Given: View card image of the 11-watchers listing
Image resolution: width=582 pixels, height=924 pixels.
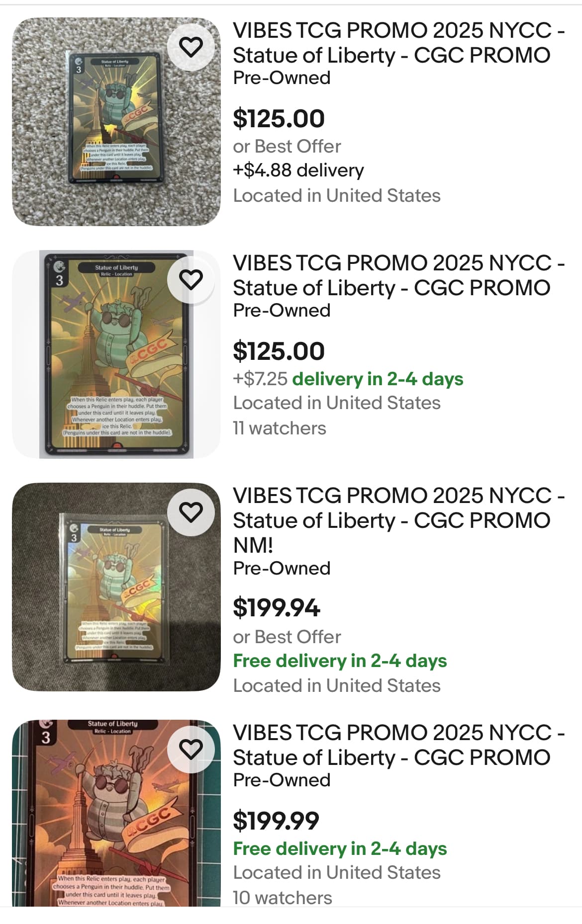Looking at the screenshot, I should pos(116,354).
